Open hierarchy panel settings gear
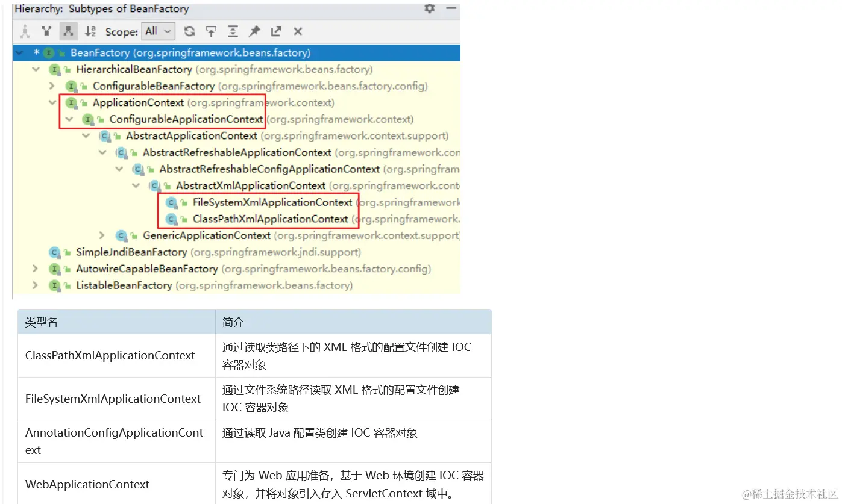842x504 pixels. click(429, 9)
